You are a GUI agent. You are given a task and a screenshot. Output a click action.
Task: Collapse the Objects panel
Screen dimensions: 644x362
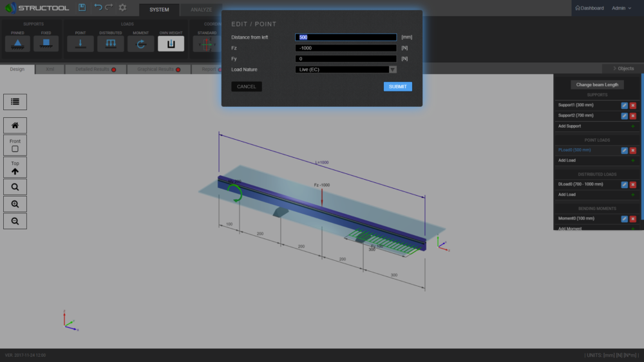pyautogui.click(x=623, y=69)
